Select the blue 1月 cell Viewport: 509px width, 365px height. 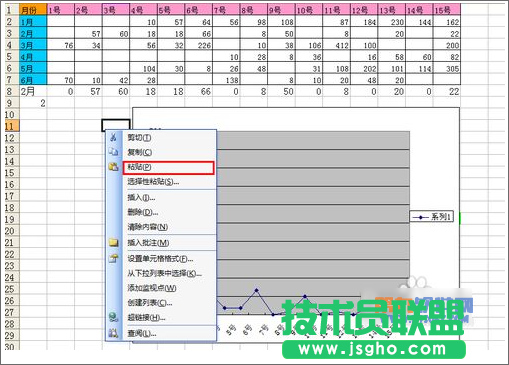tap(33, 22)
